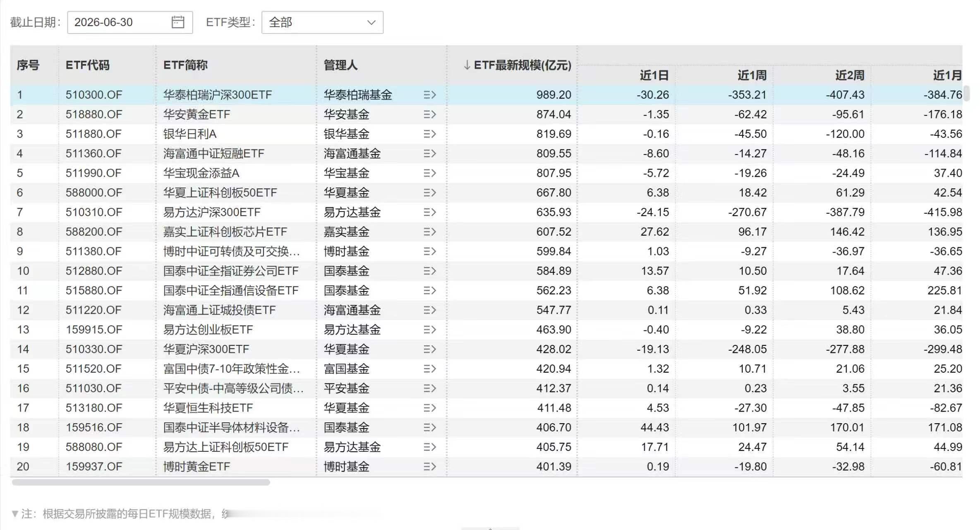Select scale value 989.20
Viewport: 980px width, 530px height.
point(554,95)
